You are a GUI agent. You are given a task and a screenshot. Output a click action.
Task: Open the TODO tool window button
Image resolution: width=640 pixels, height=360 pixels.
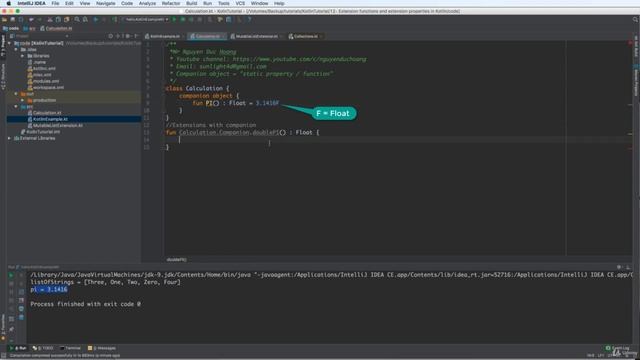(x=43, y=348)
